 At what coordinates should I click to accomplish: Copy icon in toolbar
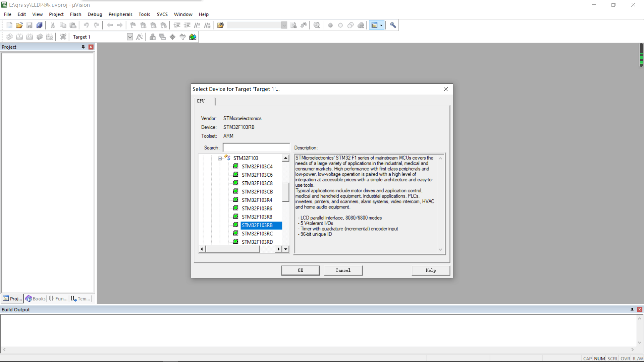tap(63, 25)
